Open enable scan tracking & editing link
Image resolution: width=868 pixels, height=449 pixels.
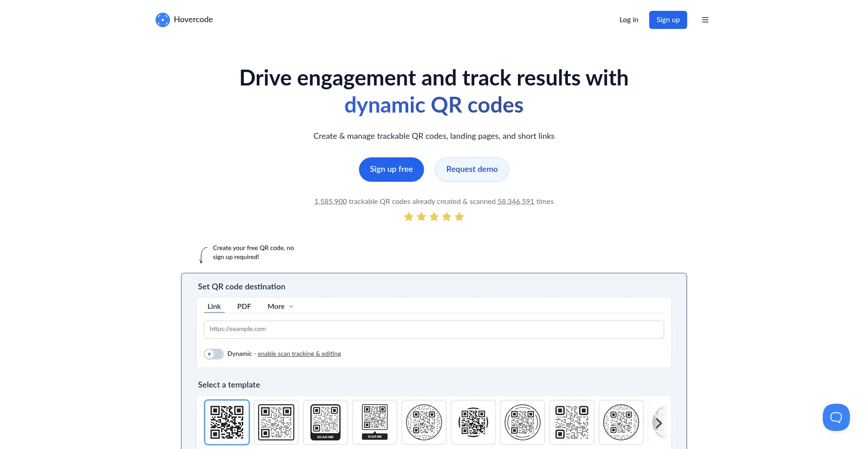pos(299,354)
